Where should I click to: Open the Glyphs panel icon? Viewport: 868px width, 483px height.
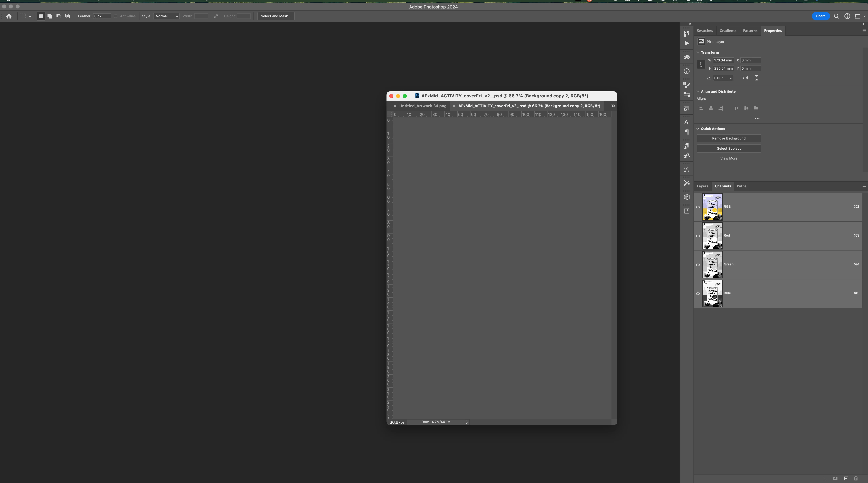686,169
